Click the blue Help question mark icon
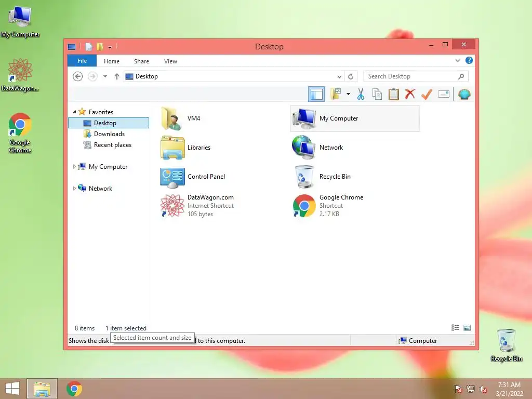Viewport: 532px width, 399px height. point(469,60)
